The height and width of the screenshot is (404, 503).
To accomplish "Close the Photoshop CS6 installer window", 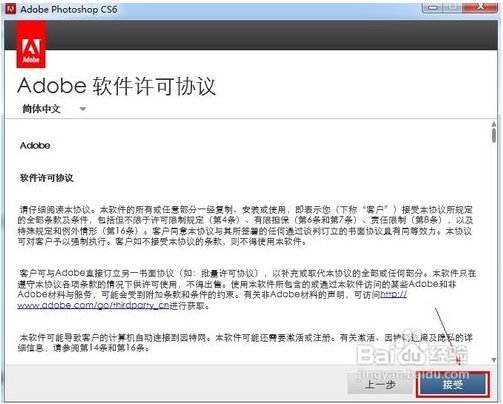I will point(480,7).
